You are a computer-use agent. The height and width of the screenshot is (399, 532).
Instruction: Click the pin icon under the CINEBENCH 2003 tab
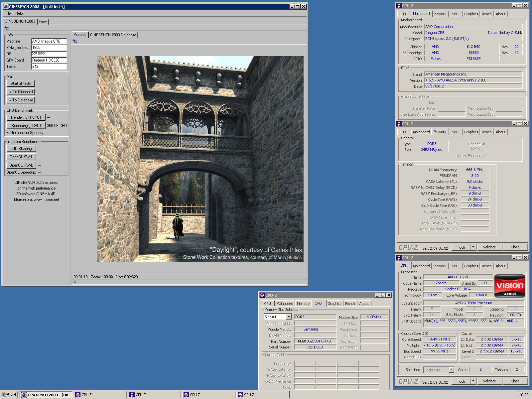(7, 28)
